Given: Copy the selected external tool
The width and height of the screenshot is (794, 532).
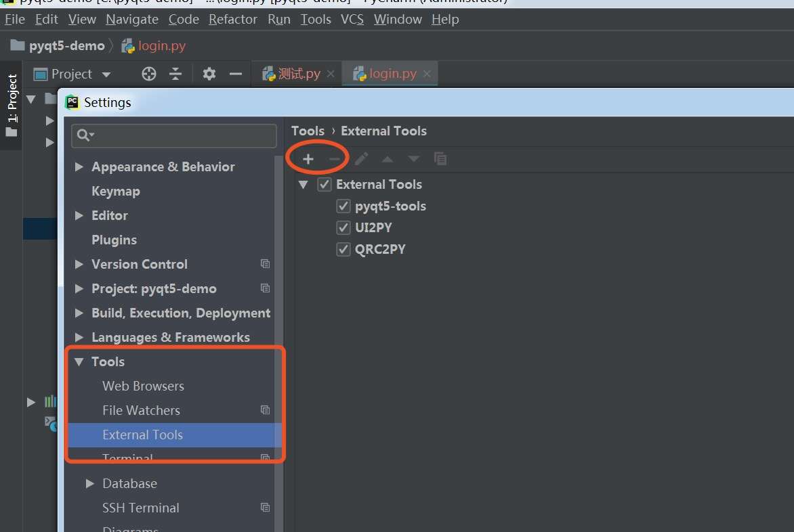Looking at the screenshot, I should click(440, 158).
